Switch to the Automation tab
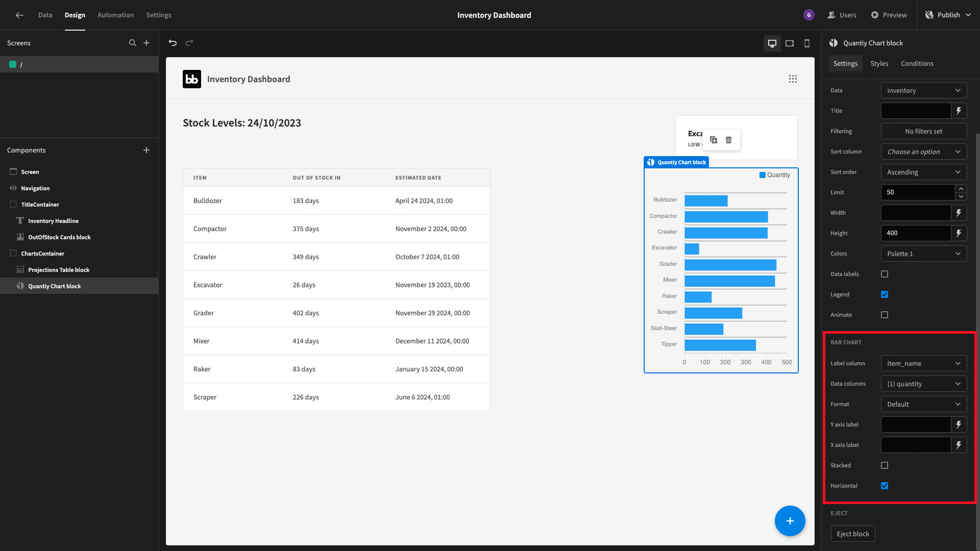Viewport: 980px width, 551px height. [115, 15]
